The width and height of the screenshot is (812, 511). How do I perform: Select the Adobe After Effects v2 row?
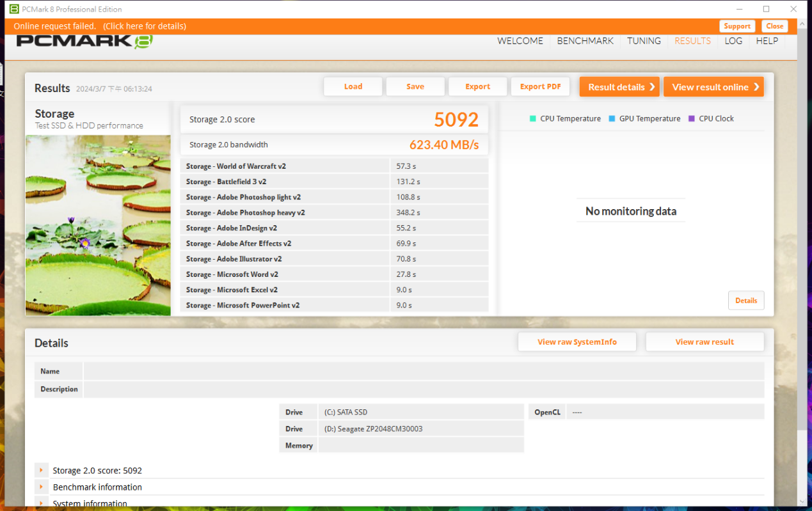tap(334, 243)
